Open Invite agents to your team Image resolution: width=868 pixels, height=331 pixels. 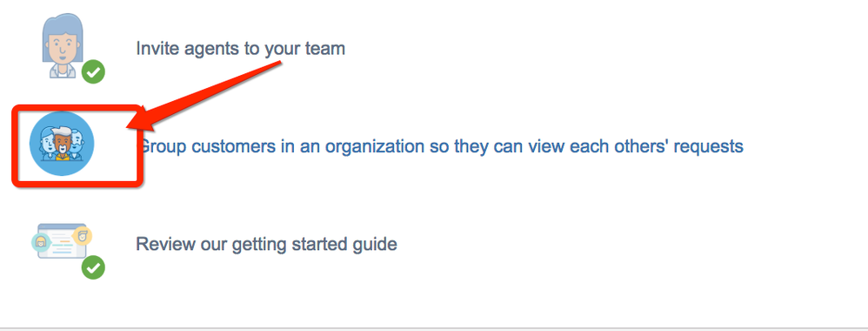(240, 49)
